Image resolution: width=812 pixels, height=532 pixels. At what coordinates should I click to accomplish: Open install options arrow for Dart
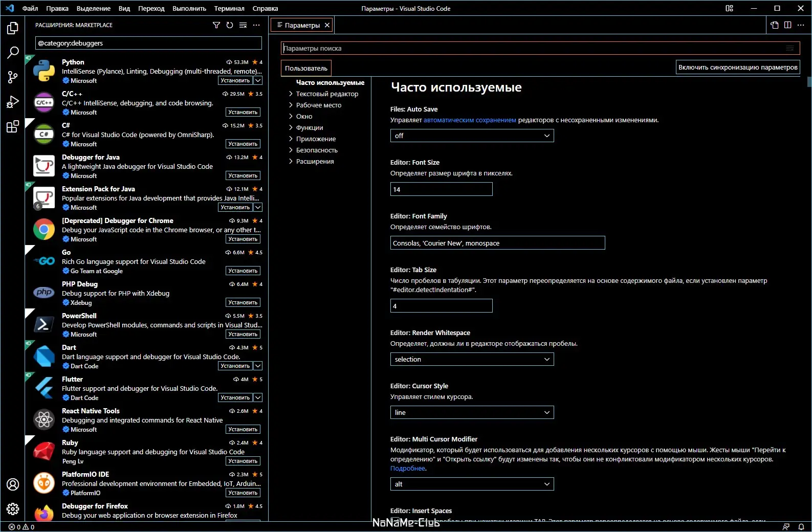click(258, 366)
